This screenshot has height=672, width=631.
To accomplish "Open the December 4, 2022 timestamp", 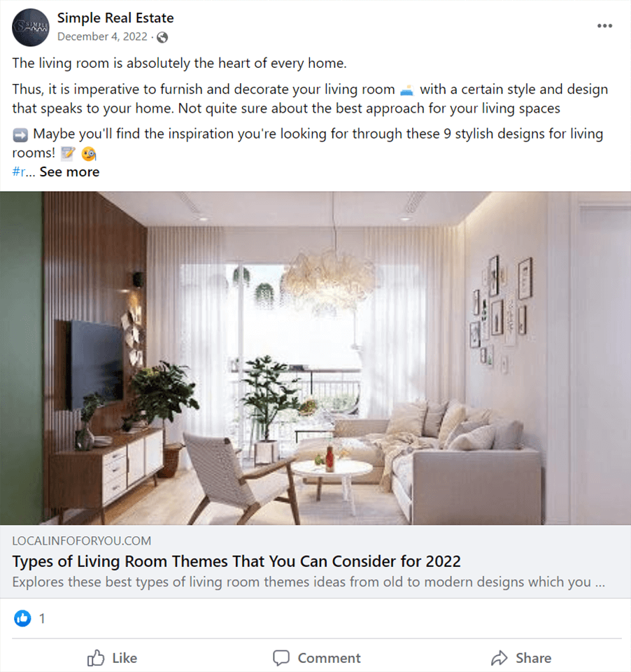I will [102, 37].
